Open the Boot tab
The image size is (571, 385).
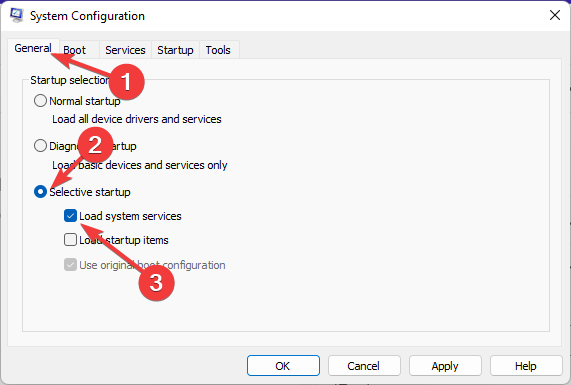pos(75,50)
